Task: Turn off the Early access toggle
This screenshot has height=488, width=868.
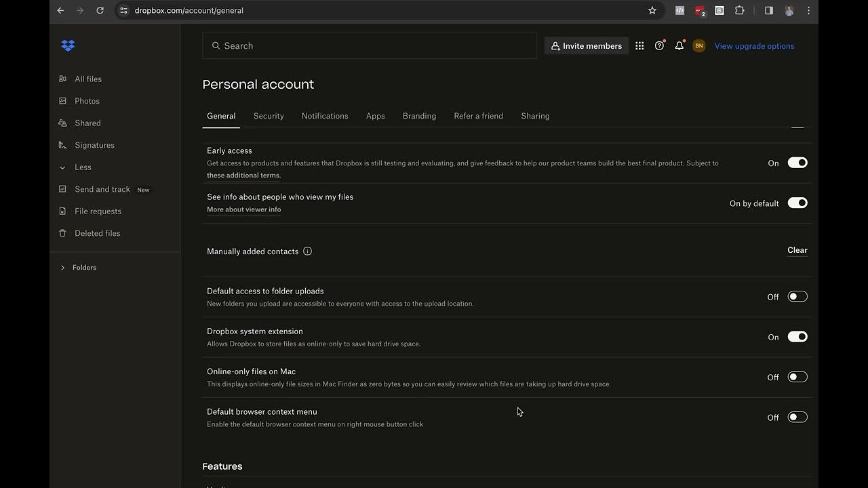Action: point(797,163)
